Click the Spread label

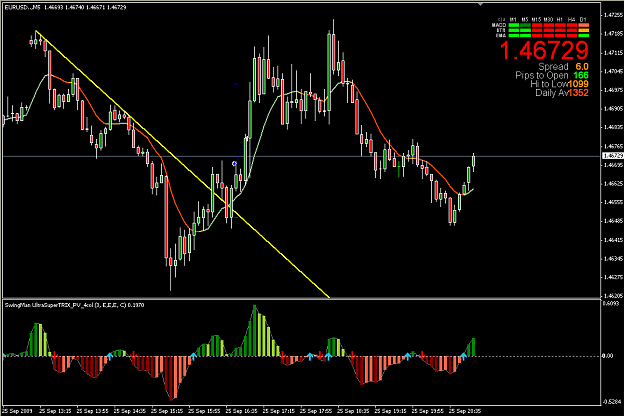553,67
